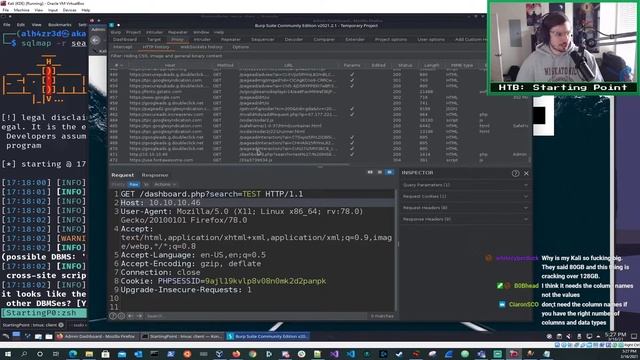The height and width of the screenshot is (360, 640).
Task: Click the PHPSESSID cookie value in the request
Action: [265, 281]
